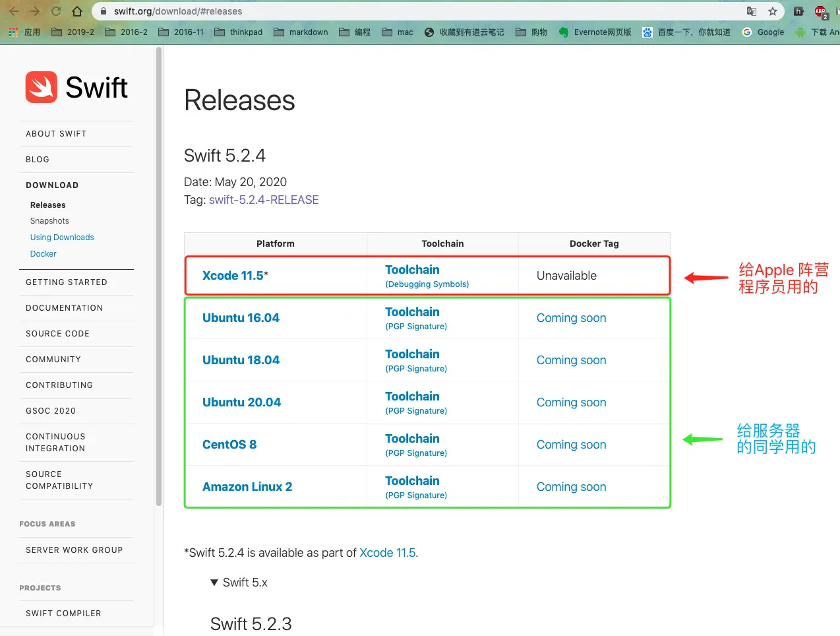Screen dimensions: 840x636
Task: Open the Xcode 11.5 link in the footnote
Action: (388, 553)
